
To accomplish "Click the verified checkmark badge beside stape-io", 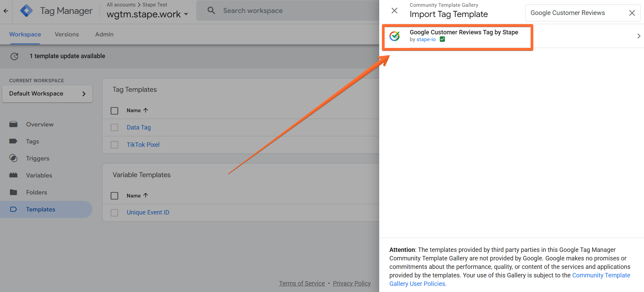I will coord(442,39).
